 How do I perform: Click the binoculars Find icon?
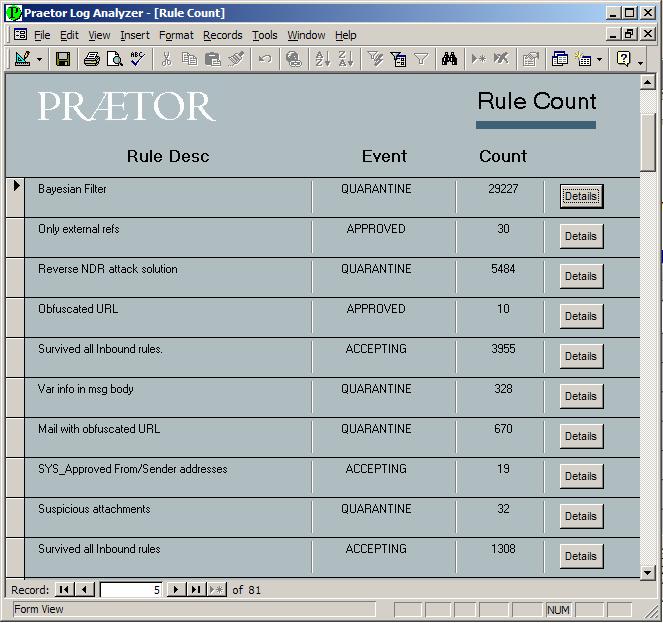[449, 59]
